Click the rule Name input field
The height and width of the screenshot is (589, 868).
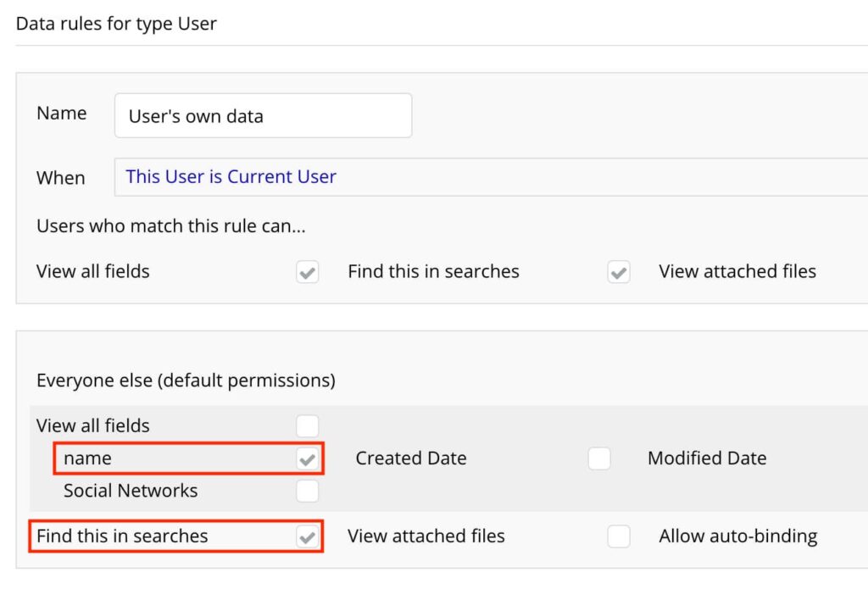coord(263,116)
